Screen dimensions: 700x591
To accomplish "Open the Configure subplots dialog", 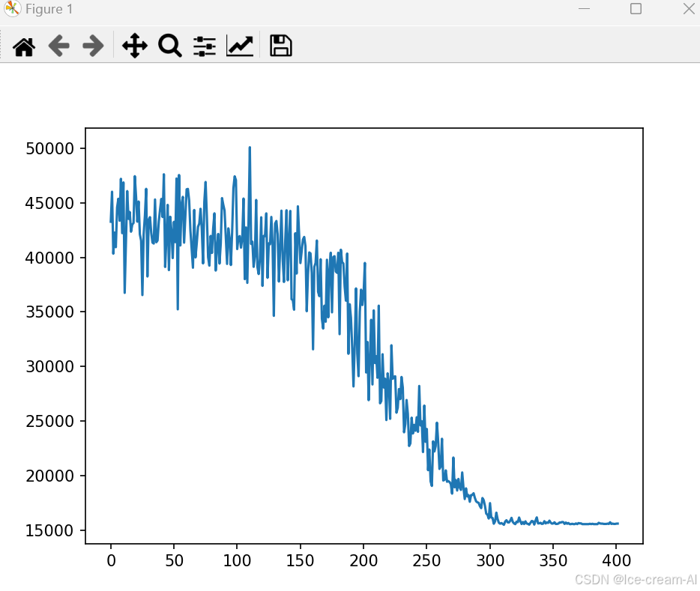I will [x=205, y=46].
